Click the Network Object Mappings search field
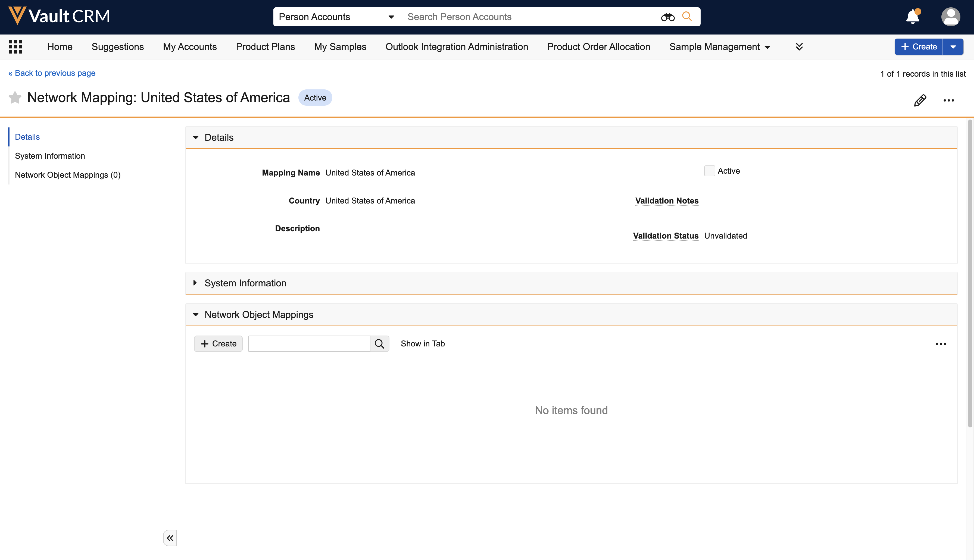 coord(309,343)
